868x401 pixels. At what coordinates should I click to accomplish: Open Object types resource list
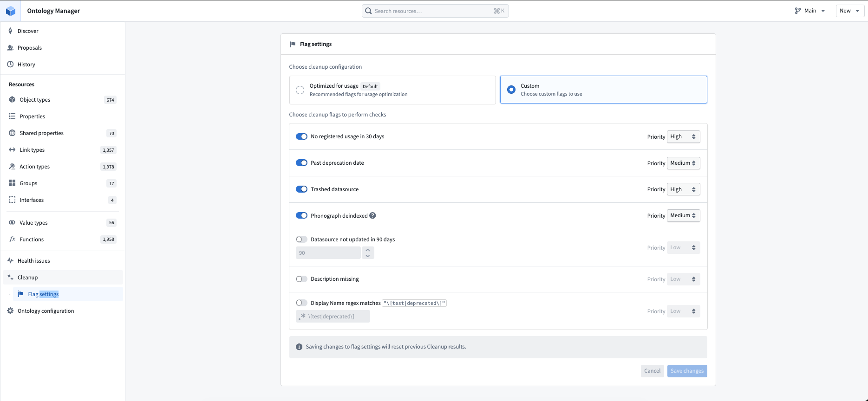point(63,100)
